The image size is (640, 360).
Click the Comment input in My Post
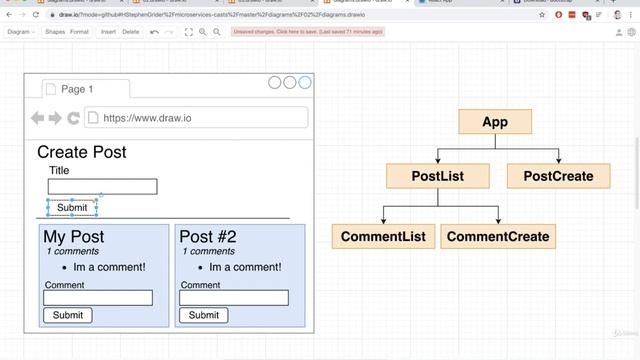(98, 298)
